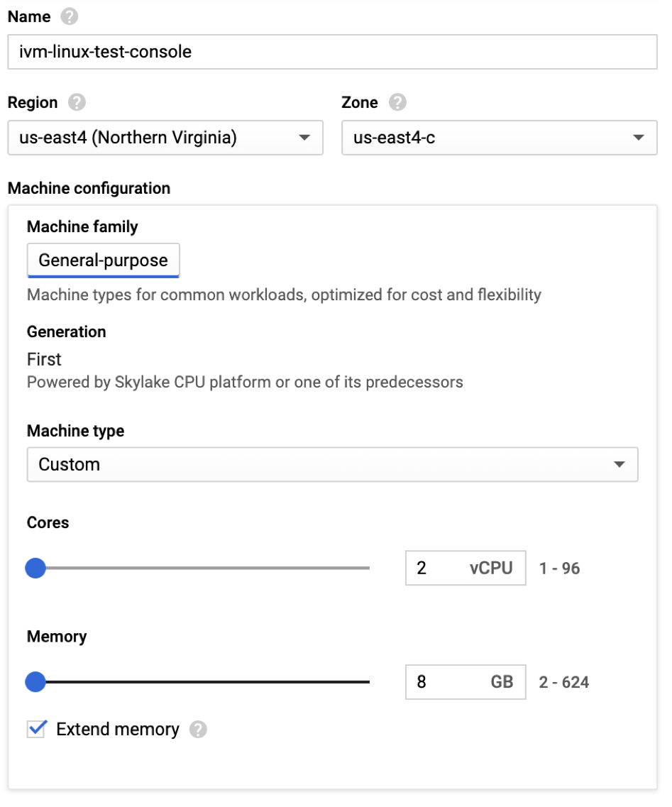Click the Cores slider handle
This screenshot has height=807, width=672.
(x=35, y=569)
